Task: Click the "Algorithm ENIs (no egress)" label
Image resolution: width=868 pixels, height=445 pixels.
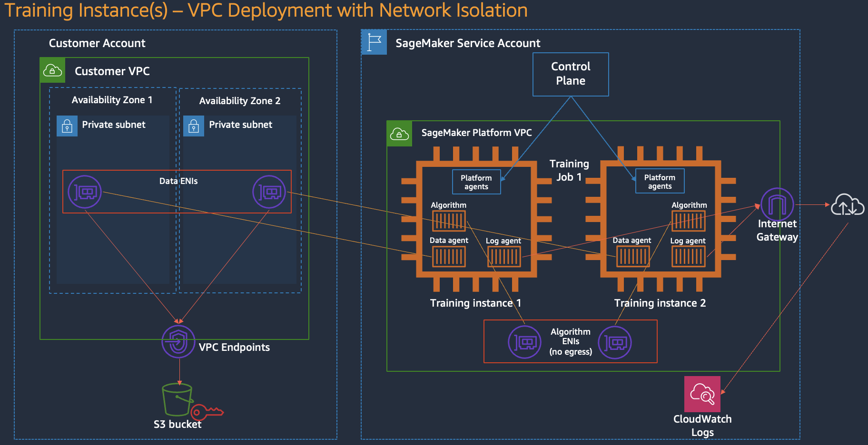Action: point(571,342)
